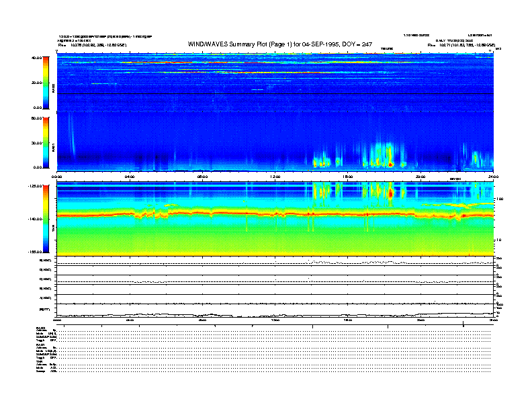Click the black horizontal line in RAD2 spectrogram
This screenshot has width=532, height=411.
[x=275, y=93]
